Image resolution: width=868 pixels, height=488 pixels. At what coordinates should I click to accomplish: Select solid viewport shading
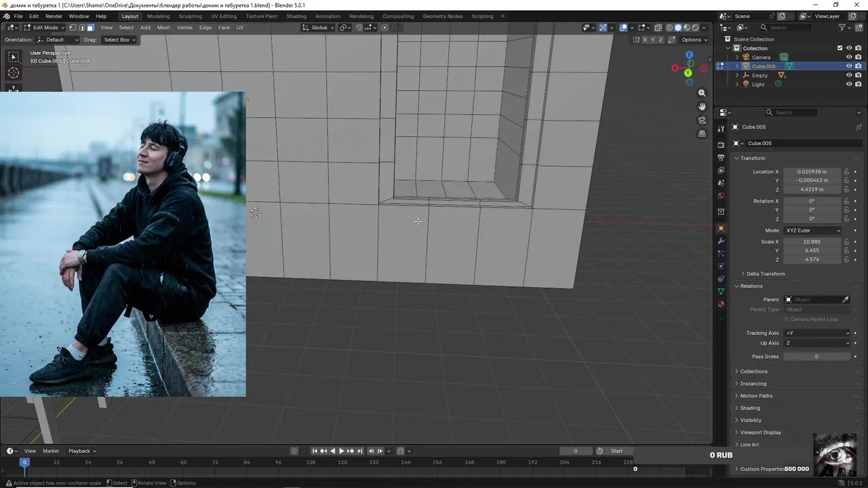(x=678, y=28)
